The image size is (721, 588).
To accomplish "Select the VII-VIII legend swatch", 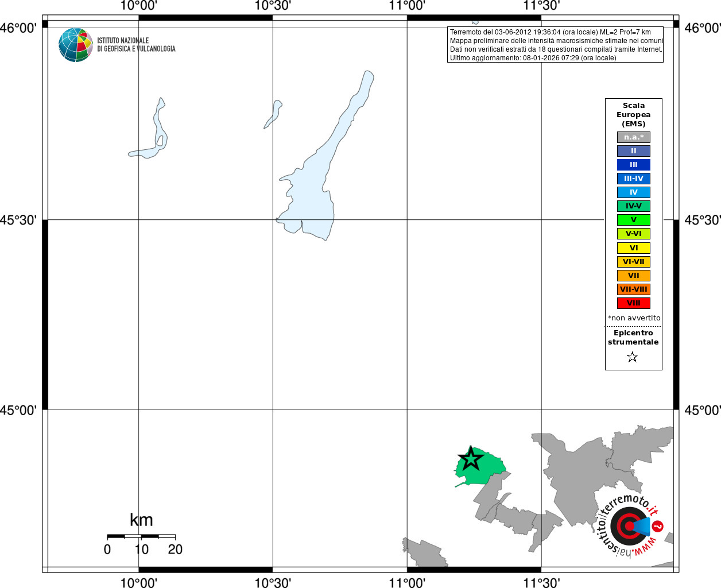I will [634, 289].
